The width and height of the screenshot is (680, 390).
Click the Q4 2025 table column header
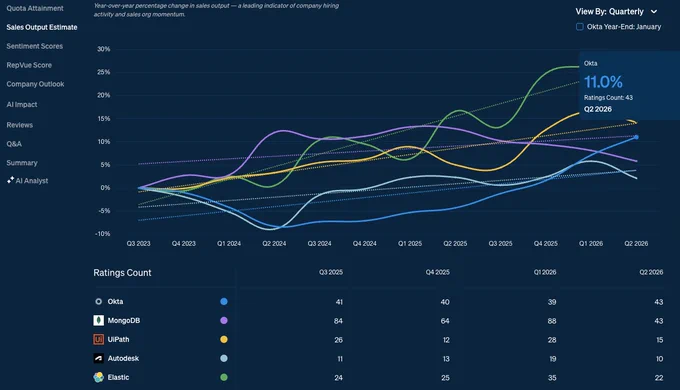[x=438, y=272]
